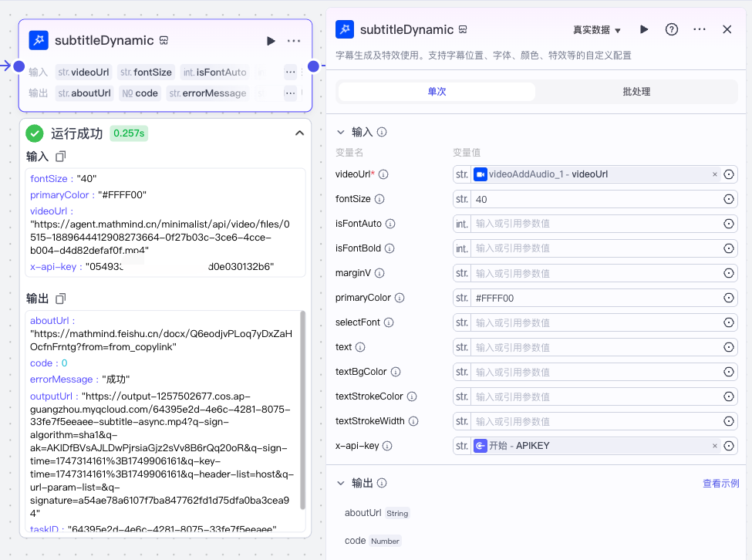This screenshot has height=560, width=752.
Task: Show info for marginV parameter
Action: (379, 273)
